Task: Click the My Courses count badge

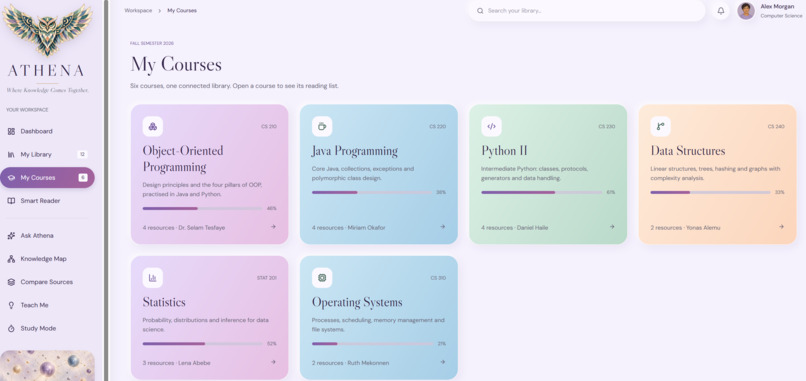Action: tap(82, 178)
